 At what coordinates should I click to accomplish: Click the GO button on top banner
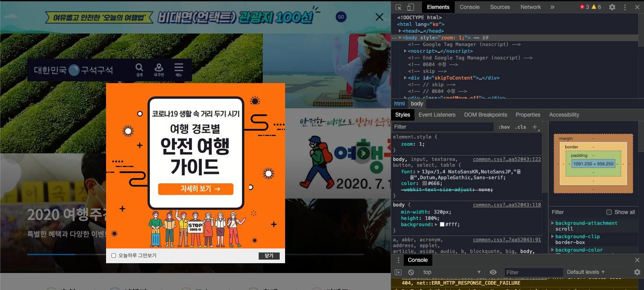click(x=341, y=17)
